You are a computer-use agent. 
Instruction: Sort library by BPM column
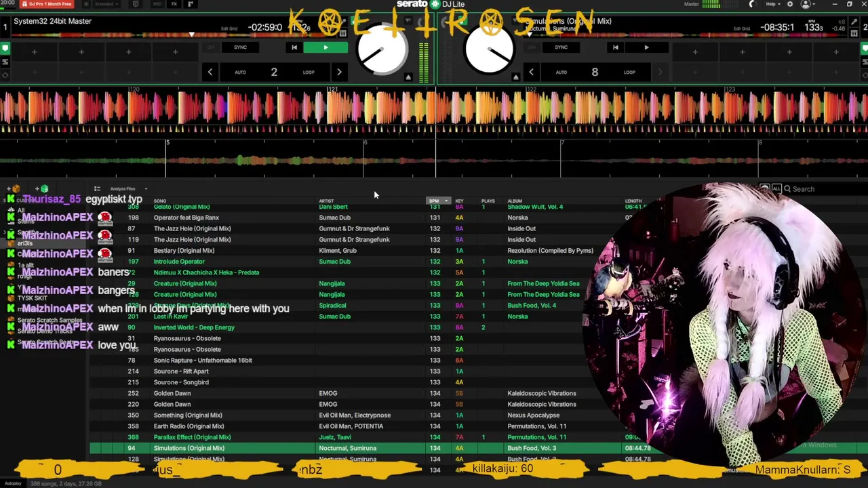[438, 201]
